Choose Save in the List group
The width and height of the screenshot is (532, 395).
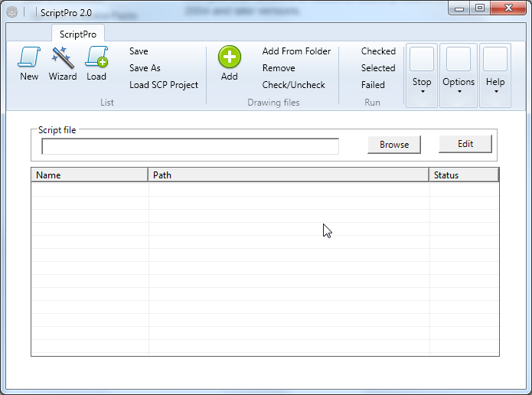coord(139,51)
